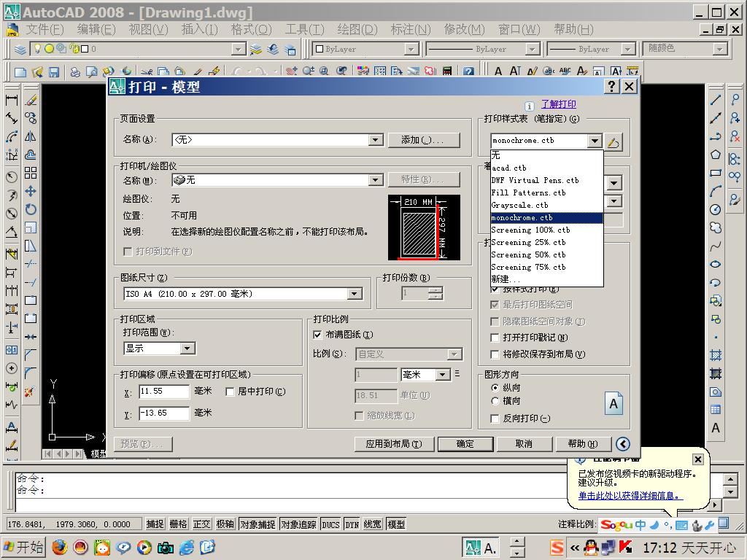
Task: Click the 添加 add page setup button
Action: coord(424,139)
